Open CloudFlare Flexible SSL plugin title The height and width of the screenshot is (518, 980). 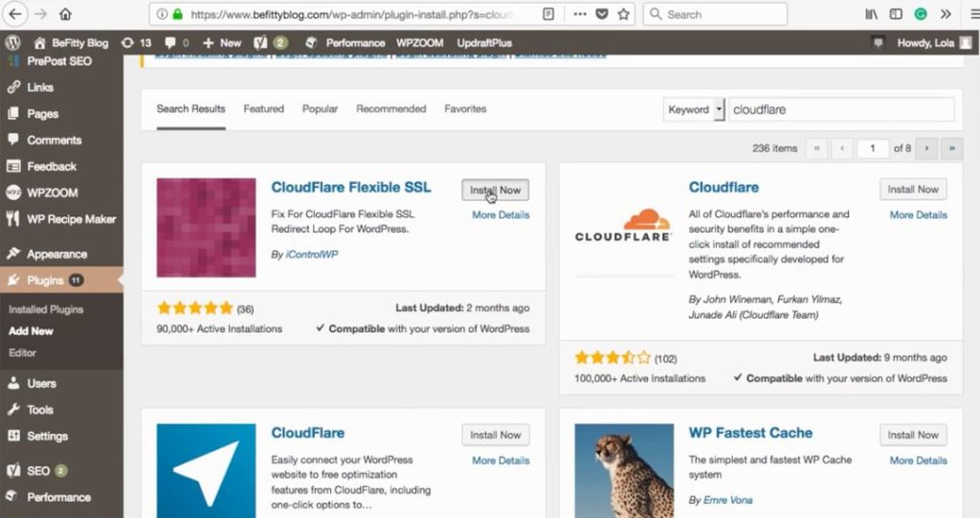pyautogui.click(x=350, y=187)
